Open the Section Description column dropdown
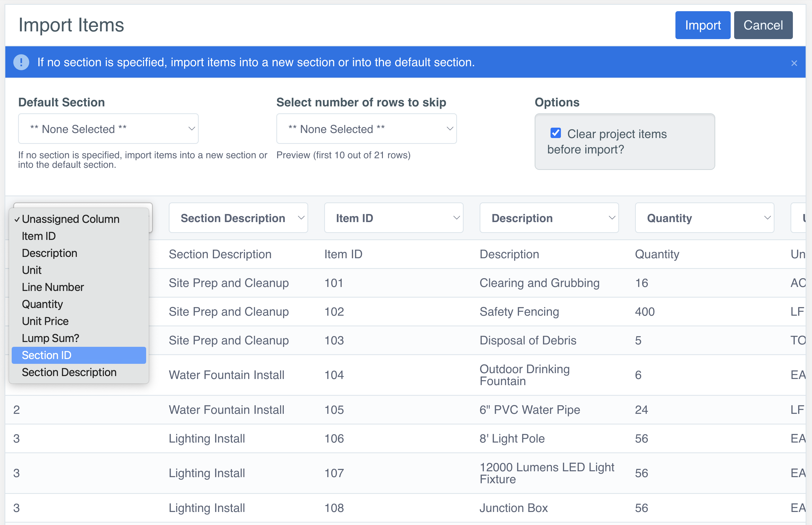812x525 pixels. coord(238,218)
